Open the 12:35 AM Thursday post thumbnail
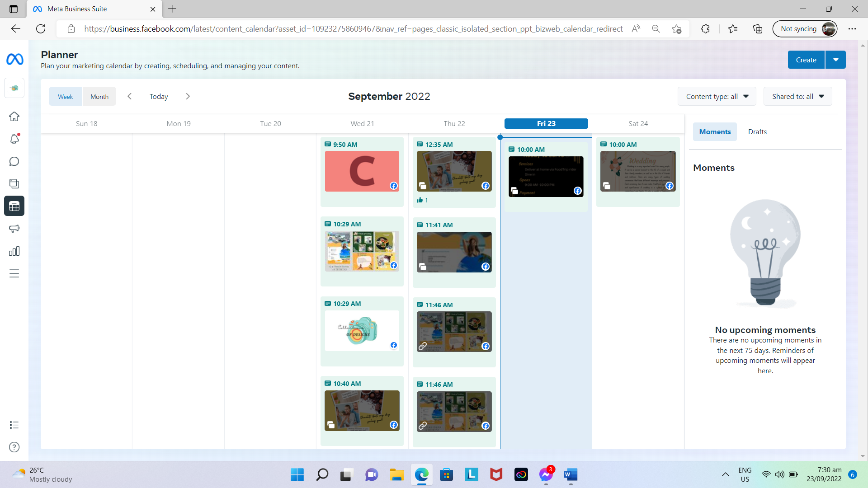868x488 pixels. click(x=454, y=171)
